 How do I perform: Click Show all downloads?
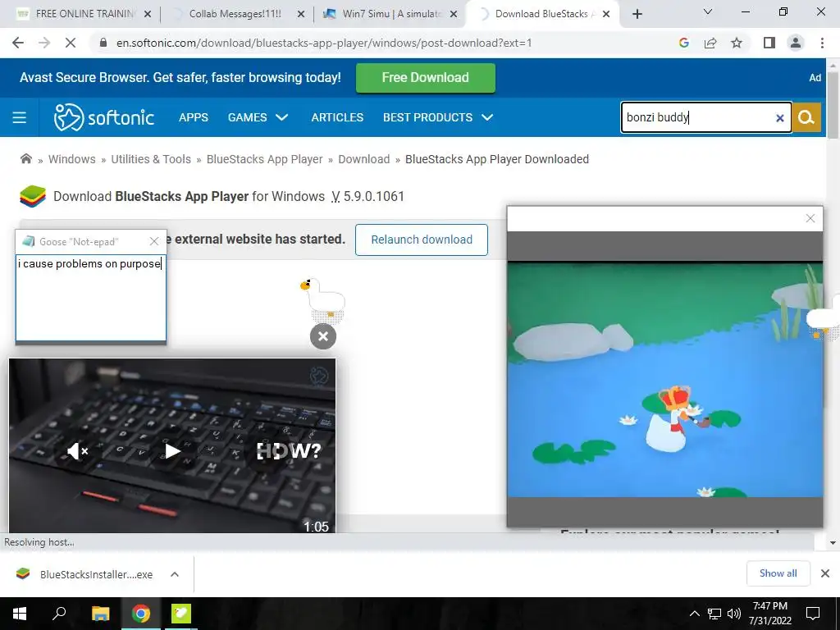pos(778,573)
